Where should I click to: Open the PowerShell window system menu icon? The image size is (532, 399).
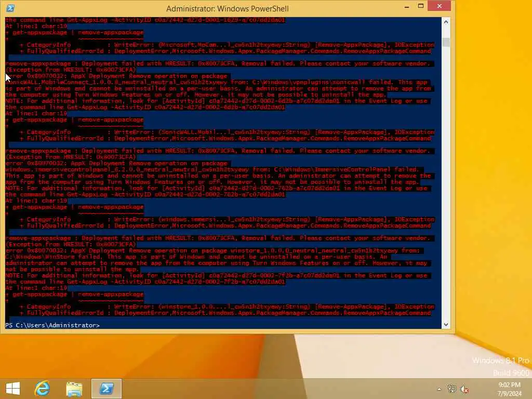10,8
